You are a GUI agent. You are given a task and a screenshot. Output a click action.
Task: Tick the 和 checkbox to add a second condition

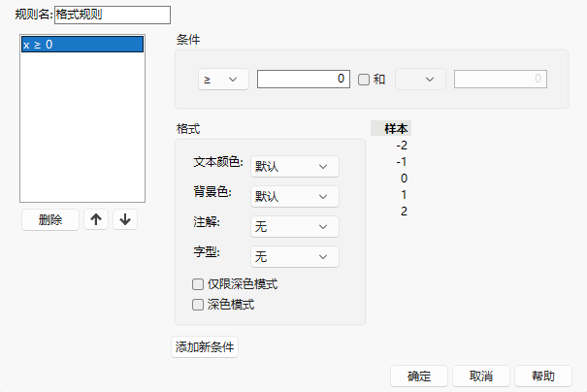[364, 80]
